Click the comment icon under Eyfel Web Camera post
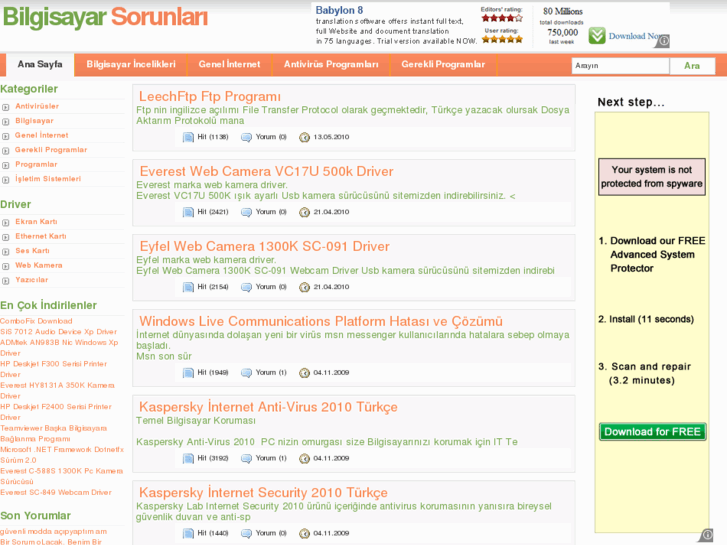 pos(247,287)
